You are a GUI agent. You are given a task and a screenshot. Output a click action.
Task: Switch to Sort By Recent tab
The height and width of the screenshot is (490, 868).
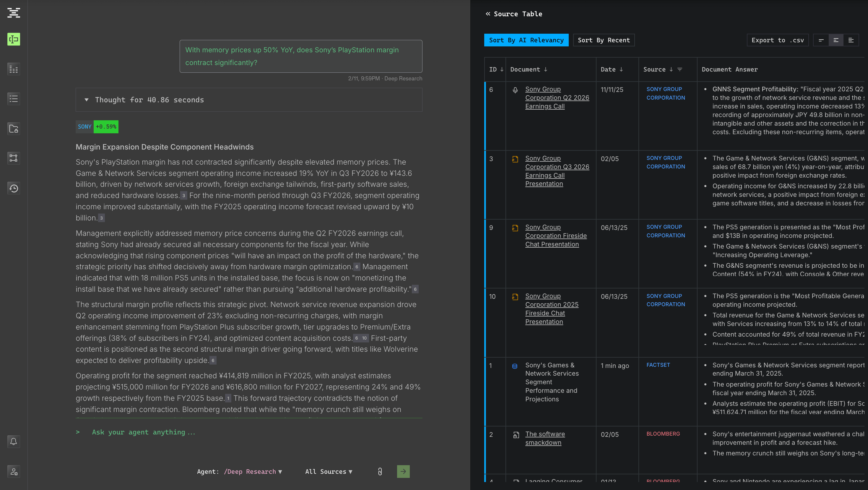pyautogui.click(x=604, y=40)
